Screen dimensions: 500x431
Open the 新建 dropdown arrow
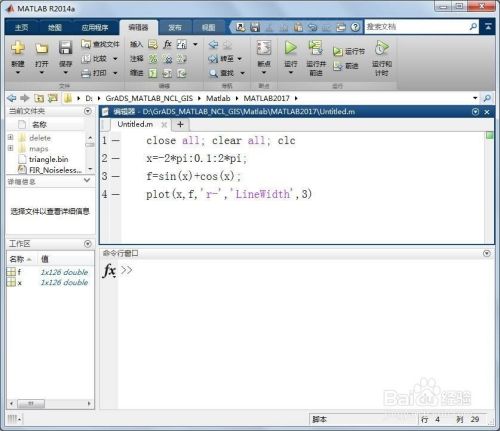(18, 72)
